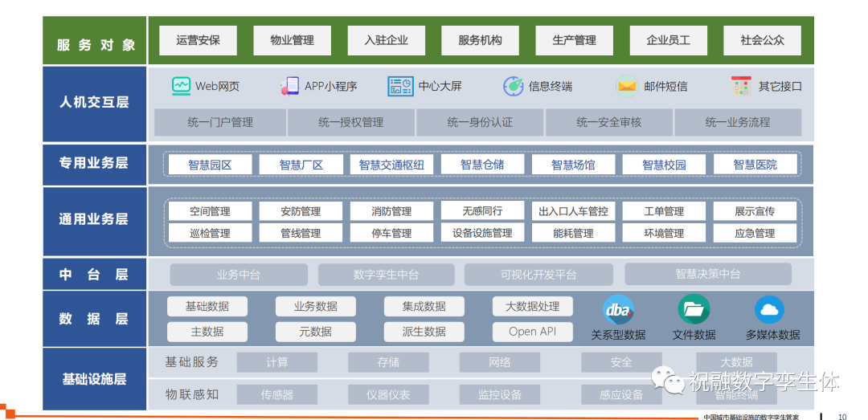Click the blue 多媒体数据 cloud icon

tap(769, 310)
